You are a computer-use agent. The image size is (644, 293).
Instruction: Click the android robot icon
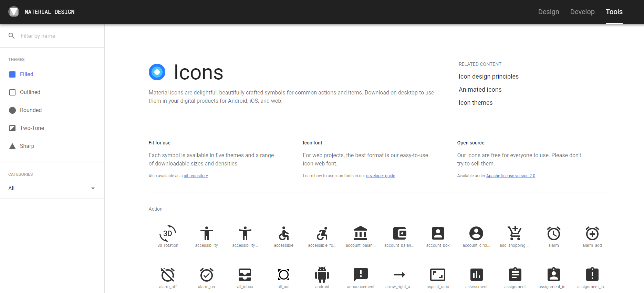322,275
